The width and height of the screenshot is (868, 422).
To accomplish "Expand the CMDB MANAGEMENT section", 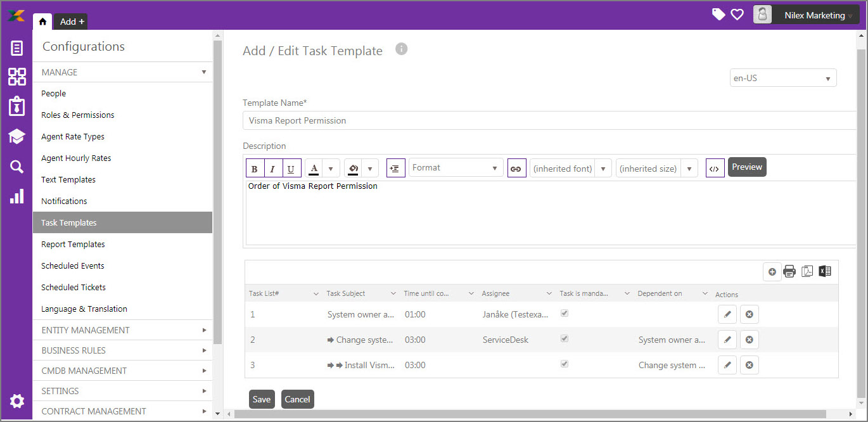I will point(122,371).
